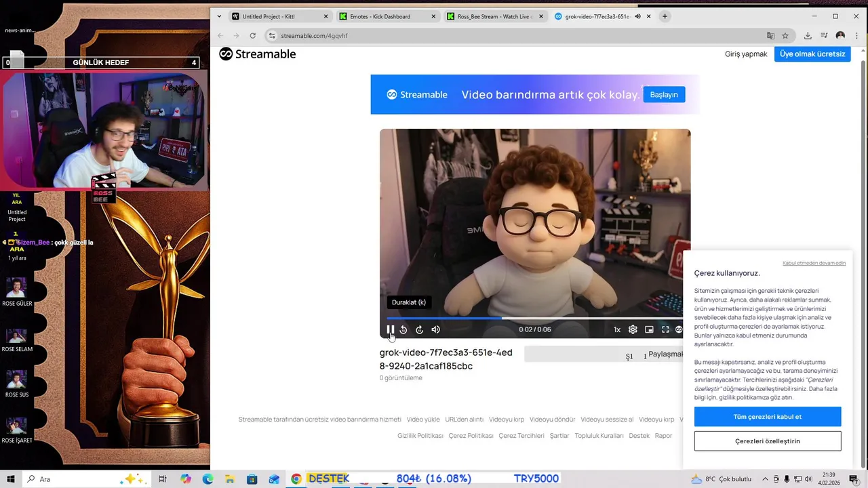Open video player settings gear
Viewport: 868px width, 488px height.
click(633, 329)
